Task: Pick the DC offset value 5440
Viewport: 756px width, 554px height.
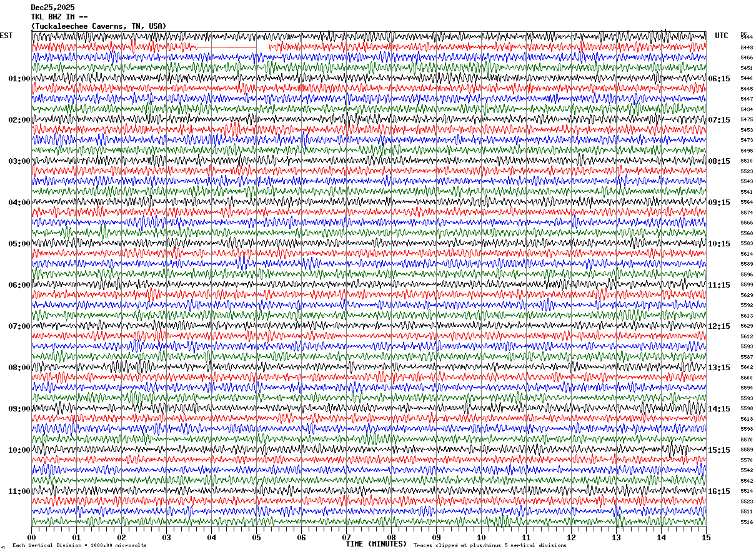Action: tap(747, 78)
